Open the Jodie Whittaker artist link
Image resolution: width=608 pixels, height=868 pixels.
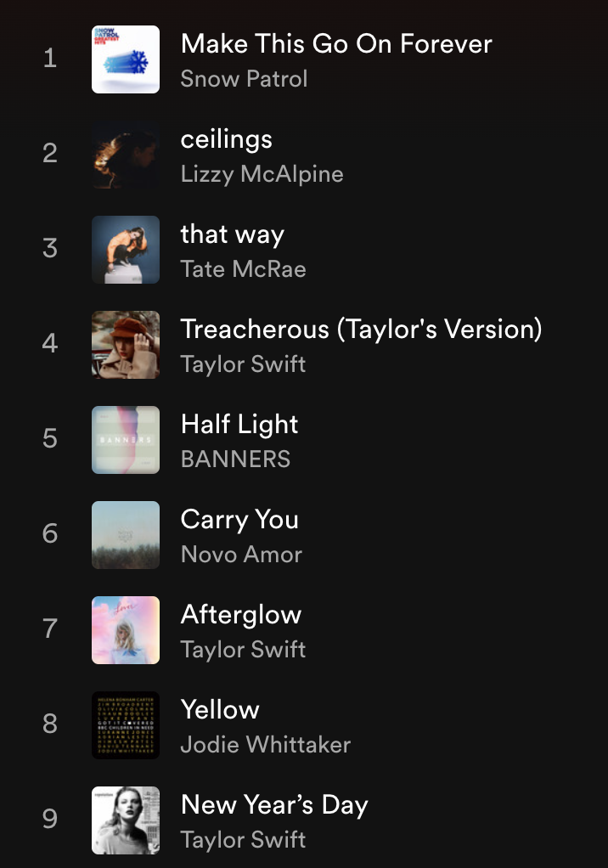[x=266, y=745]
